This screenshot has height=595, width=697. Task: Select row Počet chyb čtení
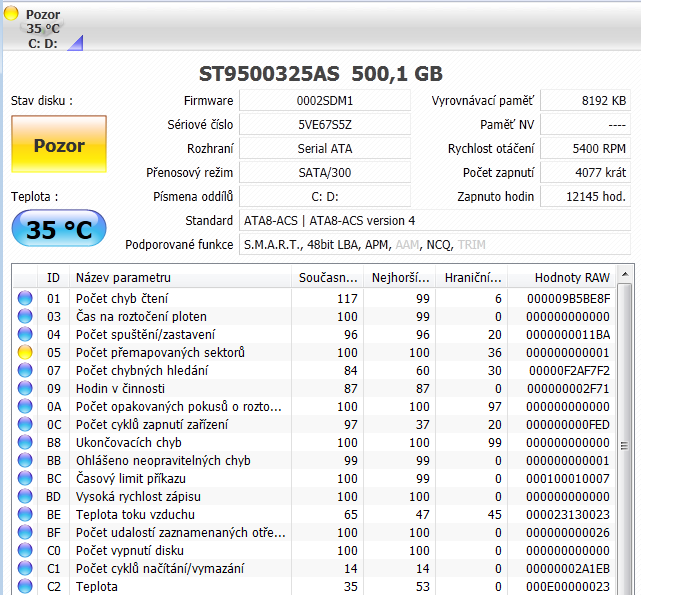click(314, 298)
